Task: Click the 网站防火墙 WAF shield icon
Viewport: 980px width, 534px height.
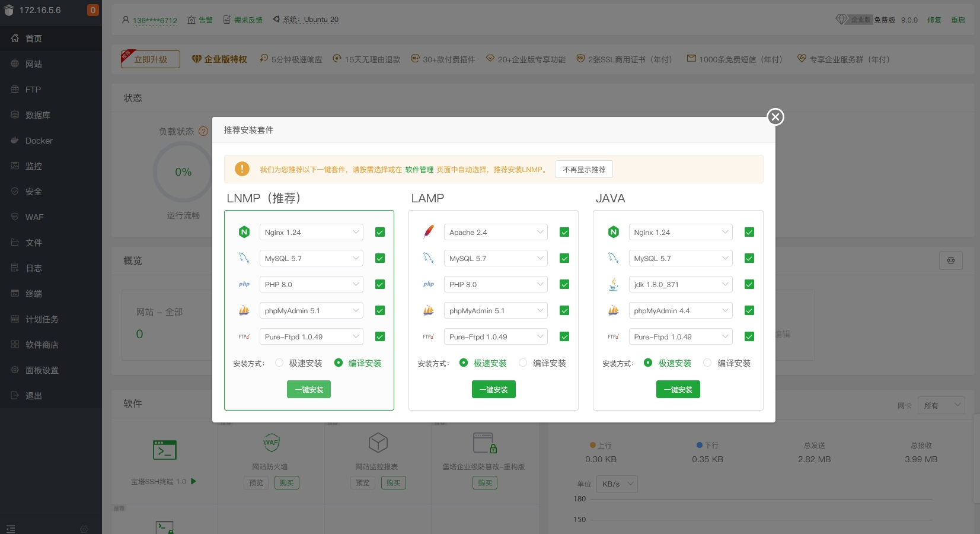Action: 271,442
